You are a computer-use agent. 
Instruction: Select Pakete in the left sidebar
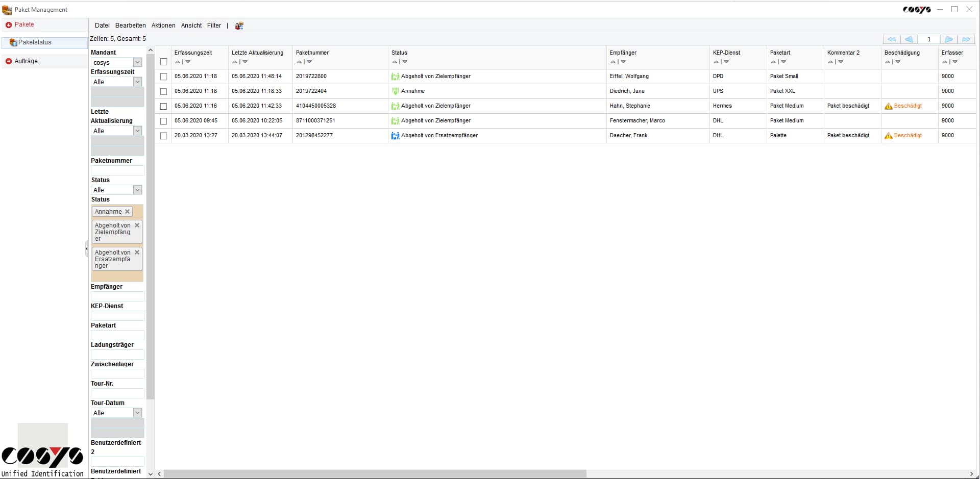point(24,24)
